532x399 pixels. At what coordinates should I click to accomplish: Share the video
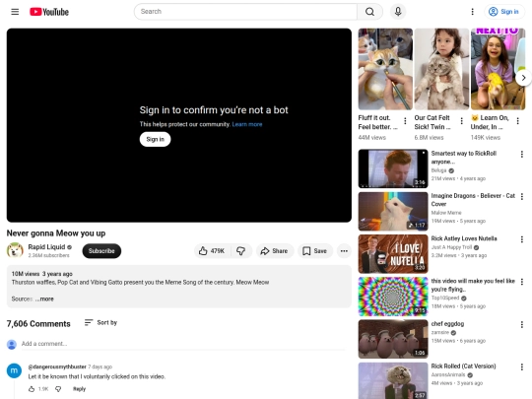click(x=274, y=251)
